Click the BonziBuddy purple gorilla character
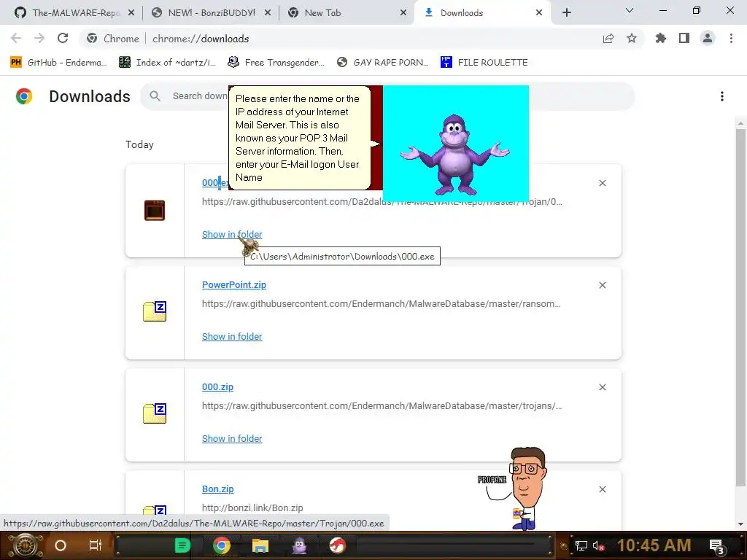Screen dimensions: 747x560 455,155
